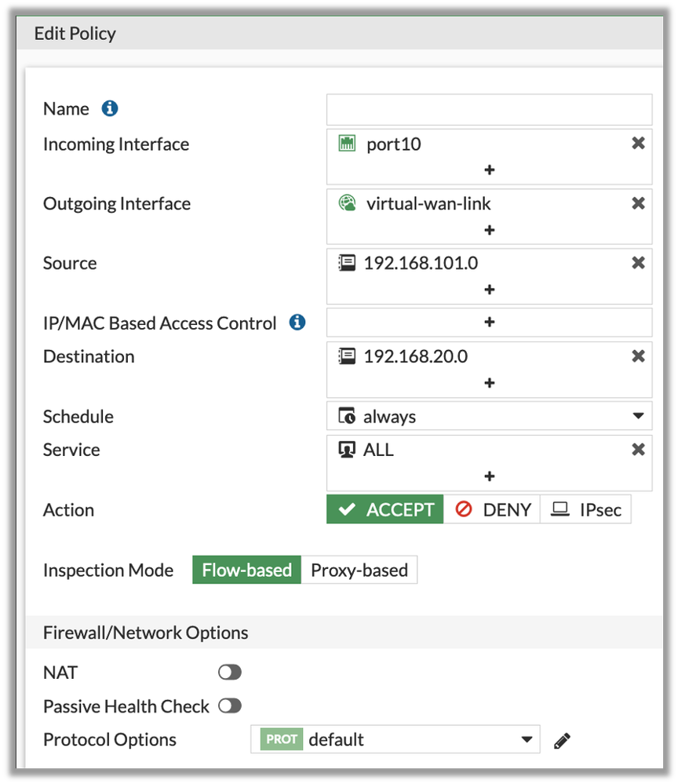Select Proxy-based inspection mode
Screen dimensions: 678x784
click(359, 571)
